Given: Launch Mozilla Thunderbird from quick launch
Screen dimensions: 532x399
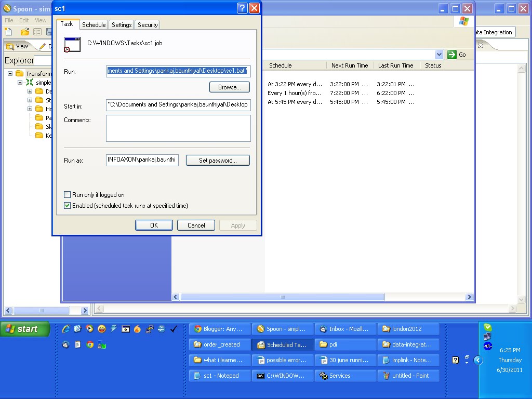Looking at the screenshot, I should [x=64, y=344].
